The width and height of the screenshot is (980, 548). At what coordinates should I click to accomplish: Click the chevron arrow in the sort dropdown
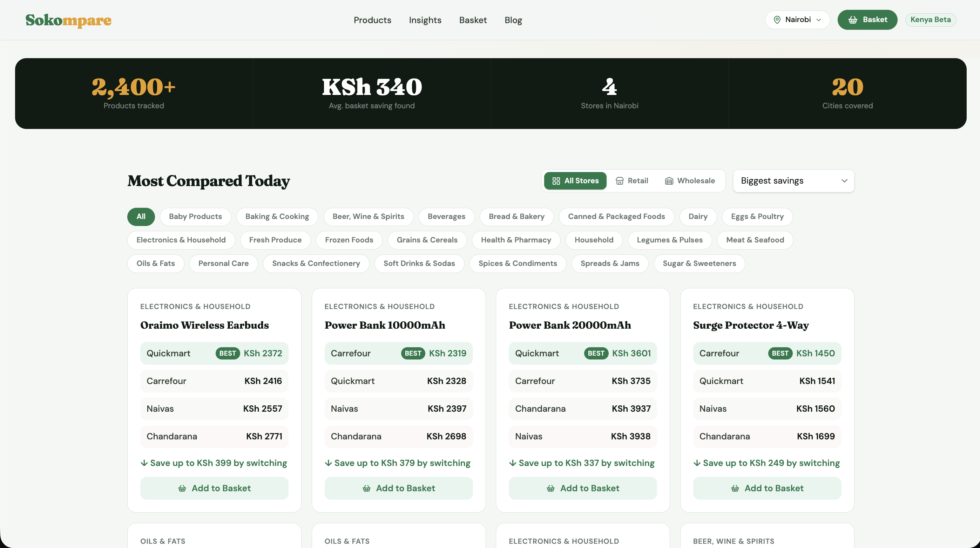[x=844, y=181]
